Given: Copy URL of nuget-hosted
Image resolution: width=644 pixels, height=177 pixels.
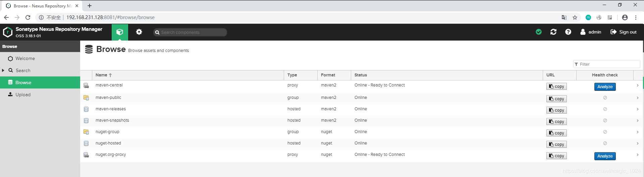Looking at the screenshot, I should coord(556,144).
